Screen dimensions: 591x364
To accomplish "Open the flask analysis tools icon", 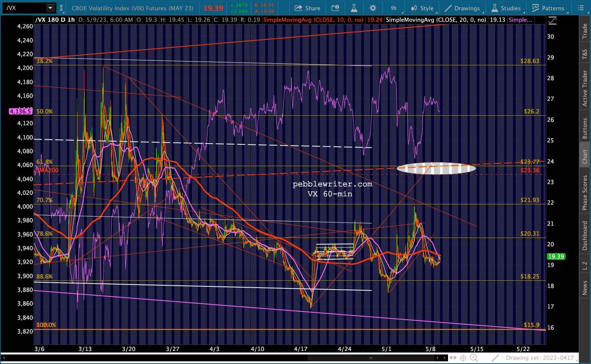I will (x=354, y=8).
